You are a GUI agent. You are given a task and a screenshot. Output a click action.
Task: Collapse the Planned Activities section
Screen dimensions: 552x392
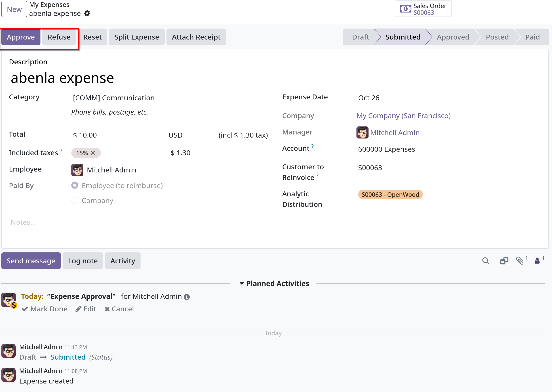click(x=274, y=284)
